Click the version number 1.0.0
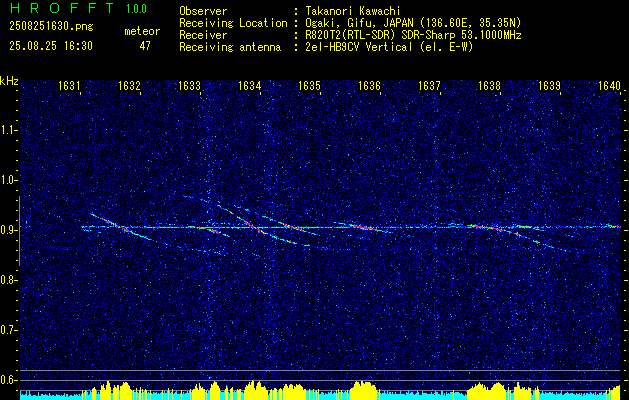Image resolution: width=629 pixels, height=400 pixels. (136, 9)
